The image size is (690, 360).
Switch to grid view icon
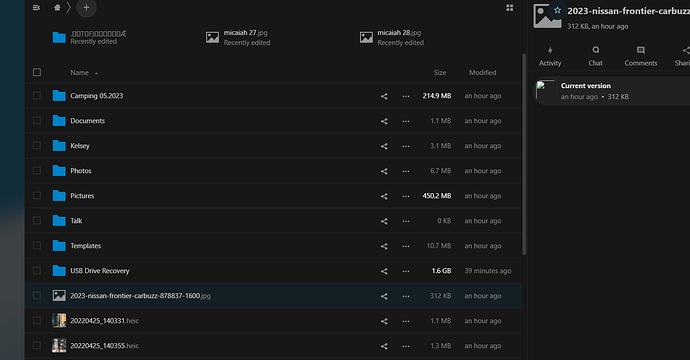click(x=510, y=7)
